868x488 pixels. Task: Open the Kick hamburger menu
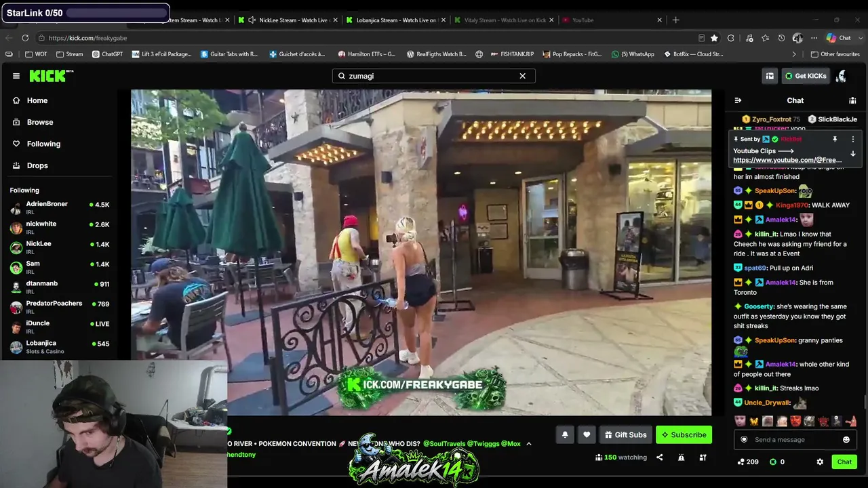click(x=16, y=76)
